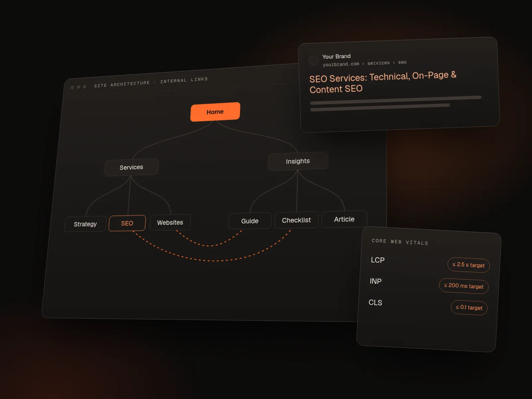Viewport: 532px width, 399px height.
Task: Click the Internal Links title text
Action: click(184, 80)
